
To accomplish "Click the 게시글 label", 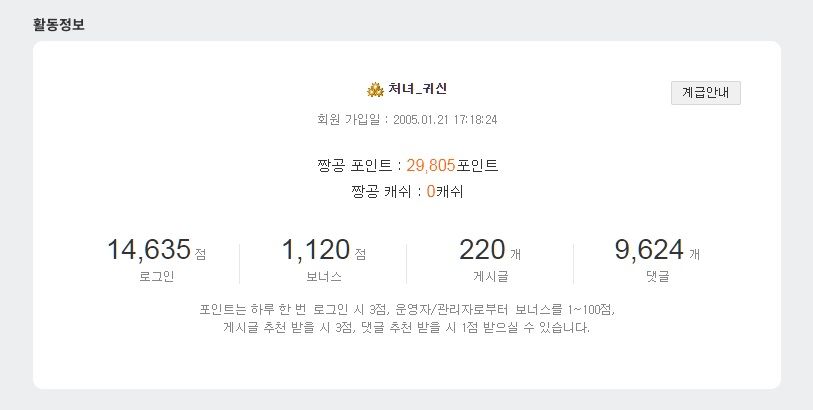I will point(490,276).
